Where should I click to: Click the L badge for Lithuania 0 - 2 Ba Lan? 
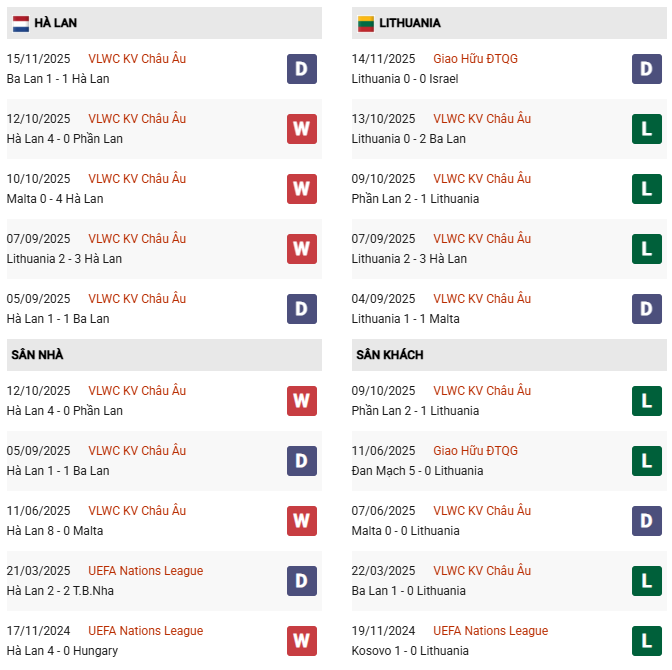pyautogui.click(x=647, y=128)
